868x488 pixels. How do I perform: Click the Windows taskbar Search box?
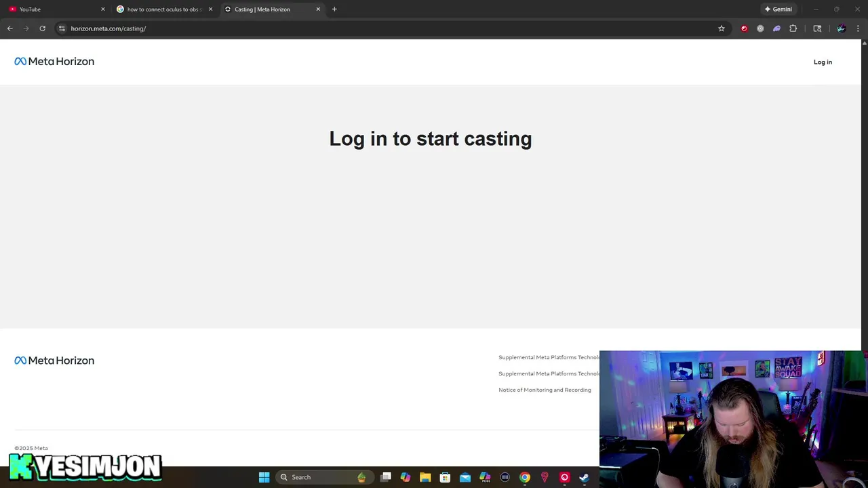(x=323, y=477)
